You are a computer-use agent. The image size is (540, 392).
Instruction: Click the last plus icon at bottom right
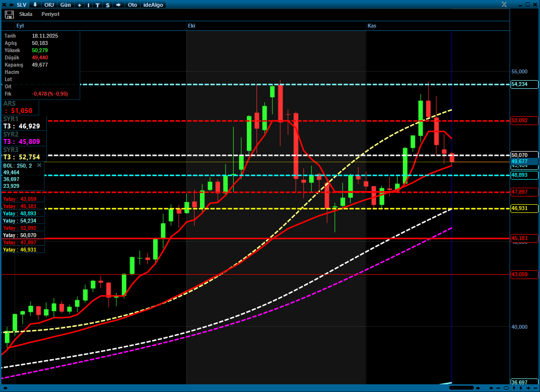point(528,388)
